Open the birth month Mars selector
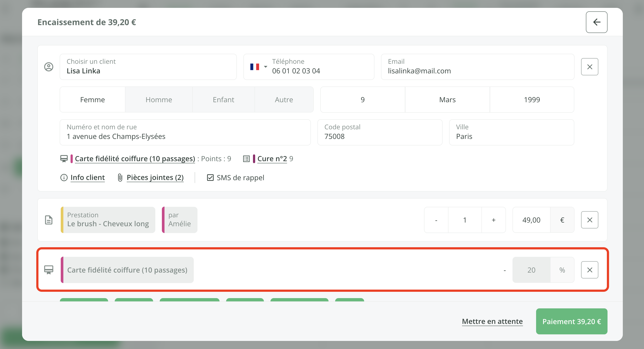644x349 pixels. click(x=447, y=100)
